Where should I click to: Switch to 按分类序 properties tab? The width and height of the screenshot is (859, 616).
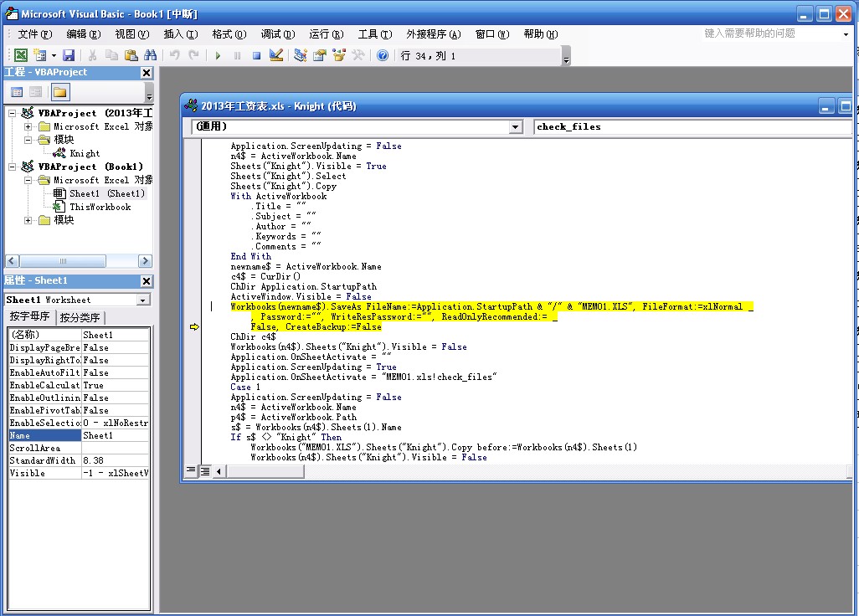pyautogui.click(x=80, y=317)
